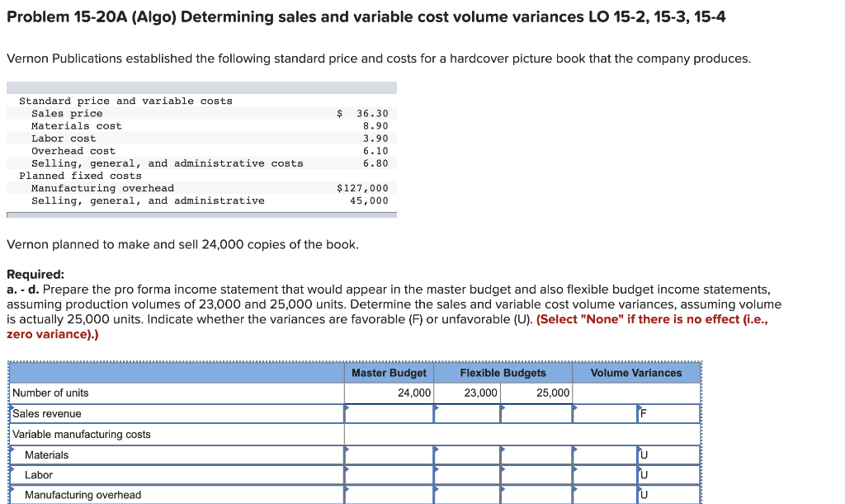
Task: Click the Materials Master Budget input cell
Action: click(x=388, y=455)
